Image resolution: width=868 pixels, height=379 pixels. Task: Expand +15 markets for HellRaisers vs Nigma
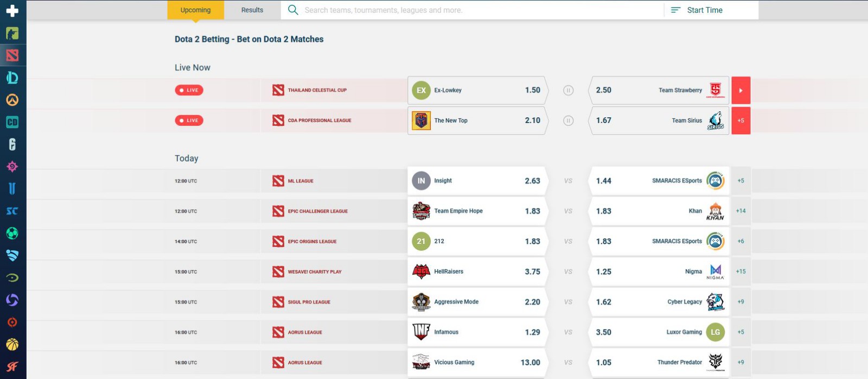click(741, 271)
